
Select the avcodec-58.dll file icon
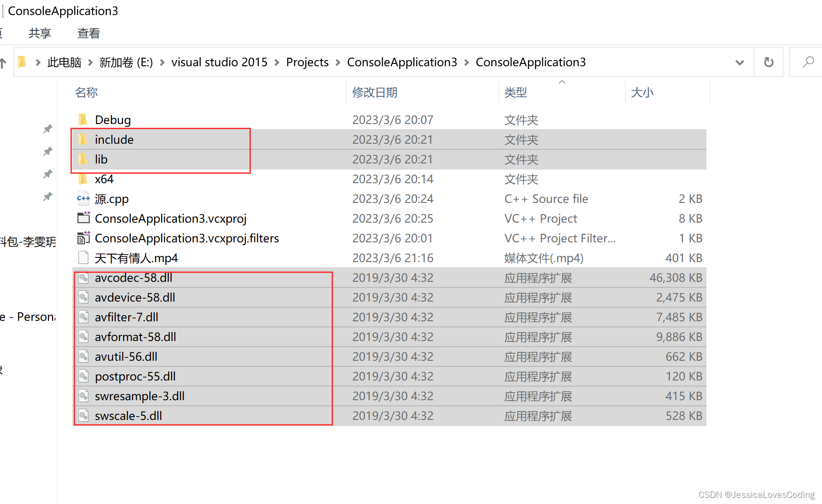(x=84, y=278)
